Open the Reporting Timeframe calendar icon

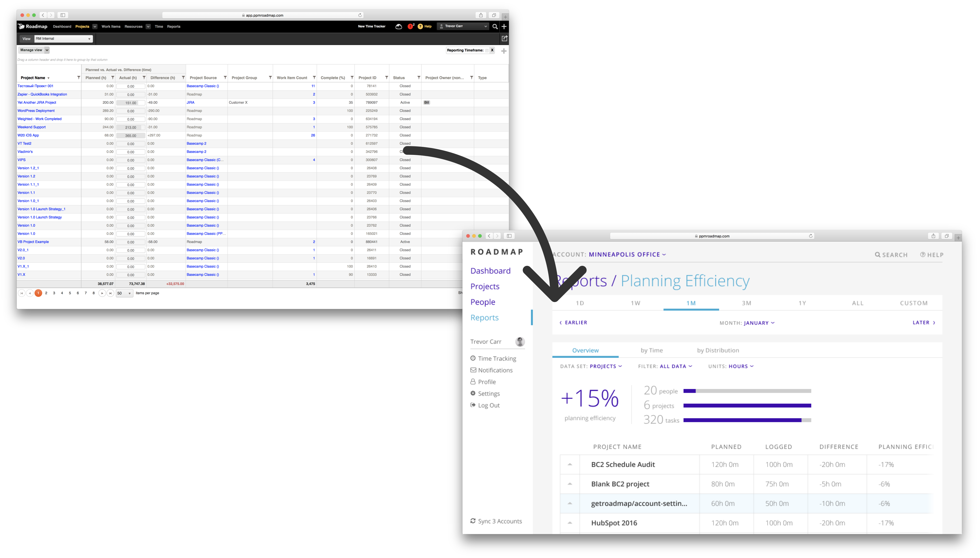point(487,51)
